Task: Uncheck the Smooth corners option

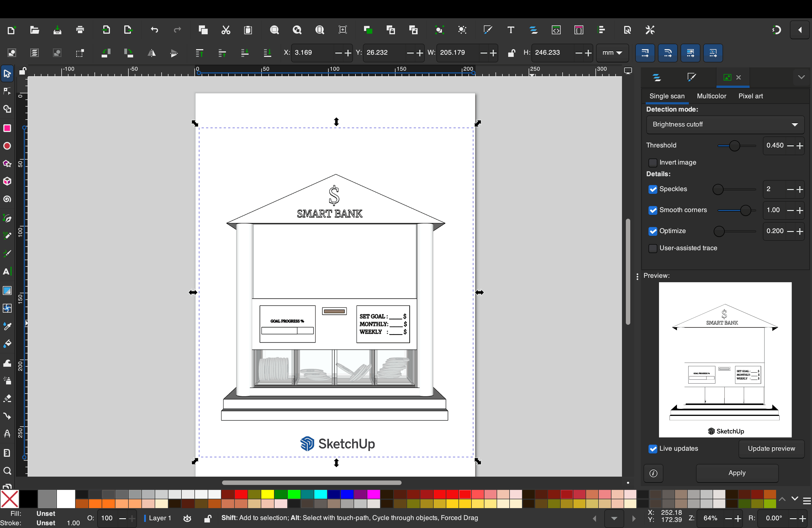Action: coord(653,210)
